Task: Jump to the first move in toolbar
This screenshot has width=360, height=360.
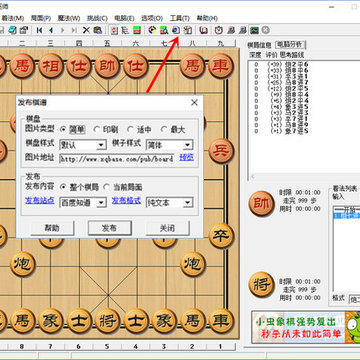Action: click(x=39, y=30)
